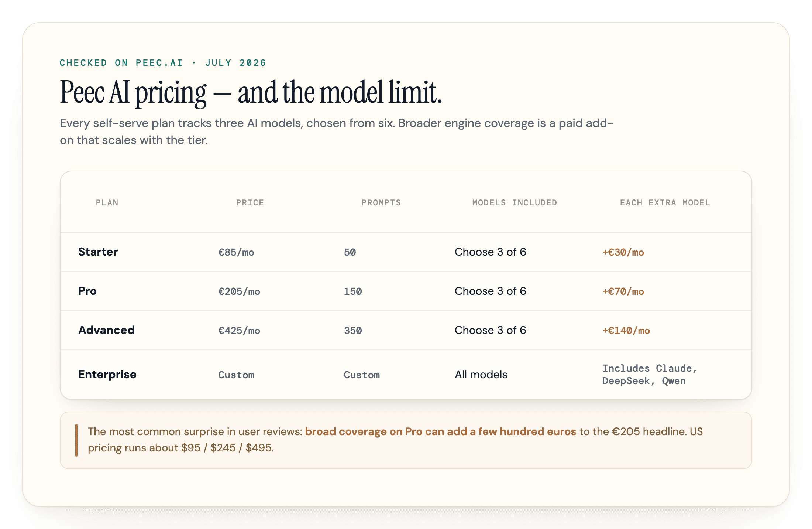Click the subtitle about three AI models
The width and height of the screenshot is (812, 529).
pyautogui.click(x=336, y=132)
